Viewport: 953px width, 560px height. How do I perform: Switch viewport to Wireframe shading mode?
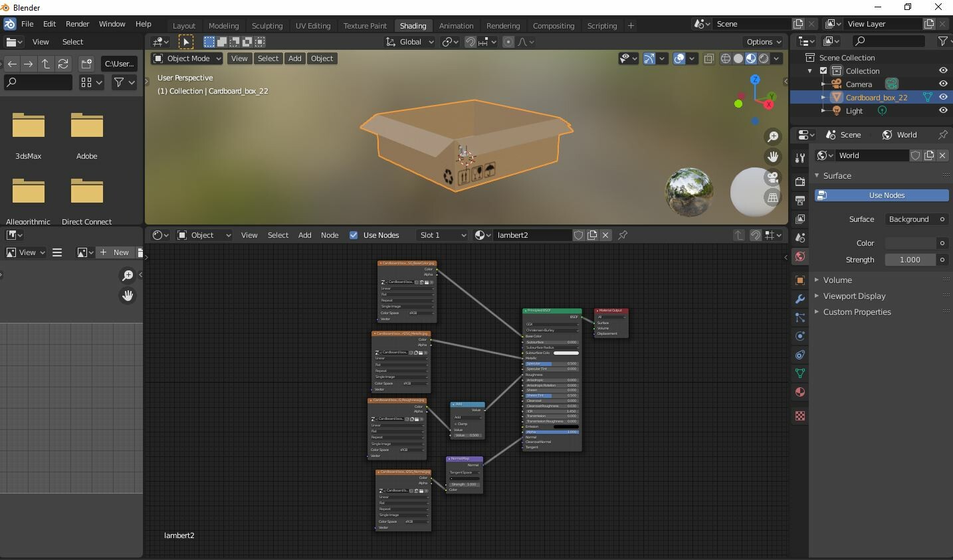pyautogui.click(x=725, y=58)
